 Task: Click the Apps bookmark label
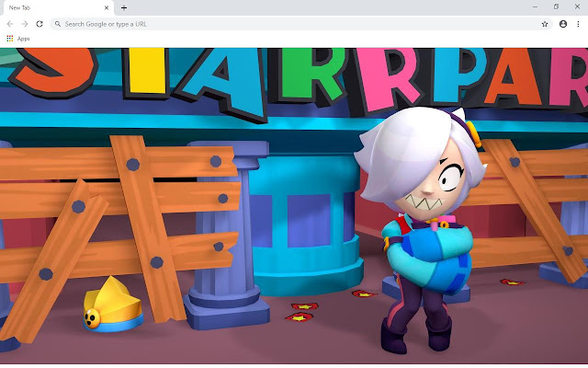pyautogui.click(x=23, y=39)
